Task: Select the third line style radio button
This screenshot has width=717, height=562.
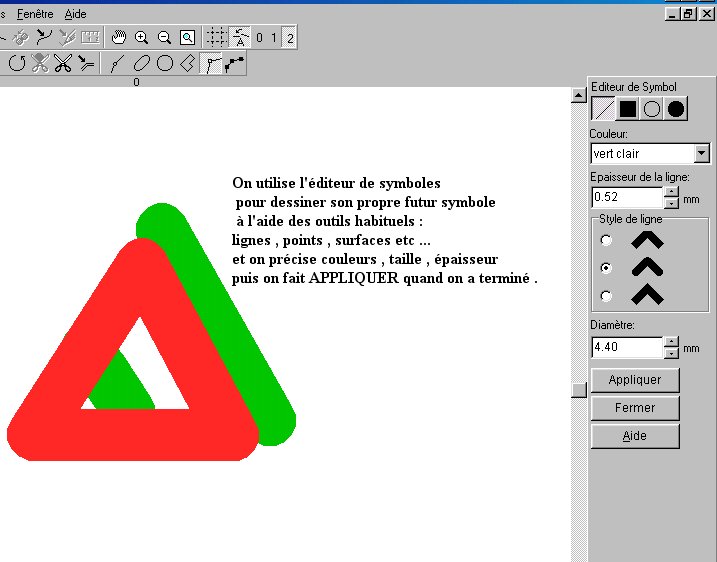Action: tap(605, 296)
